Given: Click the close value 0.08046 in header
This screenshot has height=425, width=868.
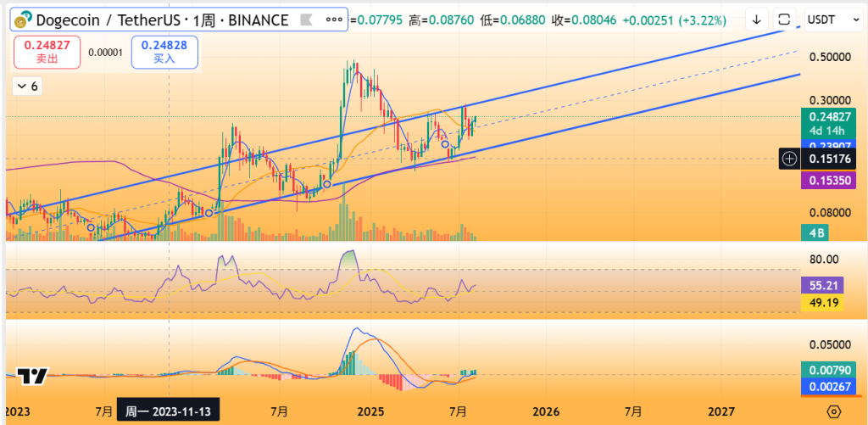Looking at the screenshot, I should coord(594,21).
